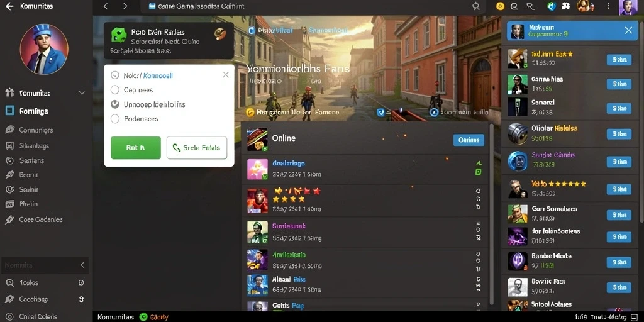644x322 pixels.
Task: Select the Cep nees radio option
Action: 116,90
